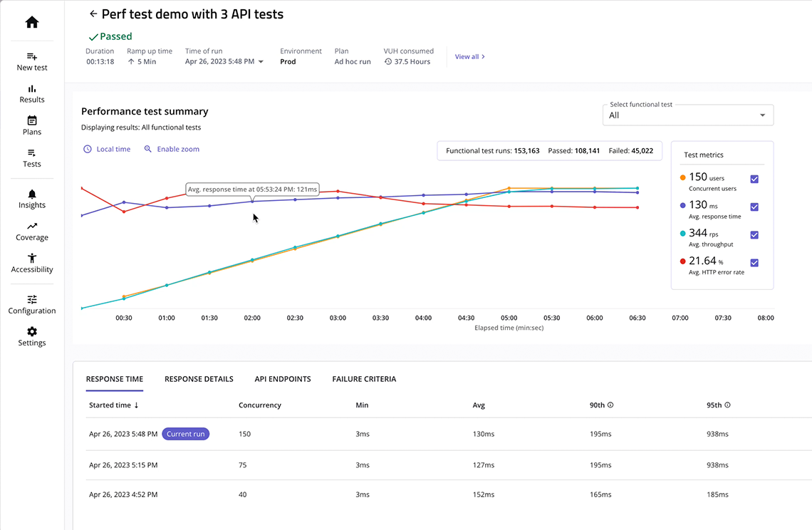Image resolution: width=812 pixels, height=530 pixels.
Task: Open the Failure Criteria tab
Action: click(364, 379)
